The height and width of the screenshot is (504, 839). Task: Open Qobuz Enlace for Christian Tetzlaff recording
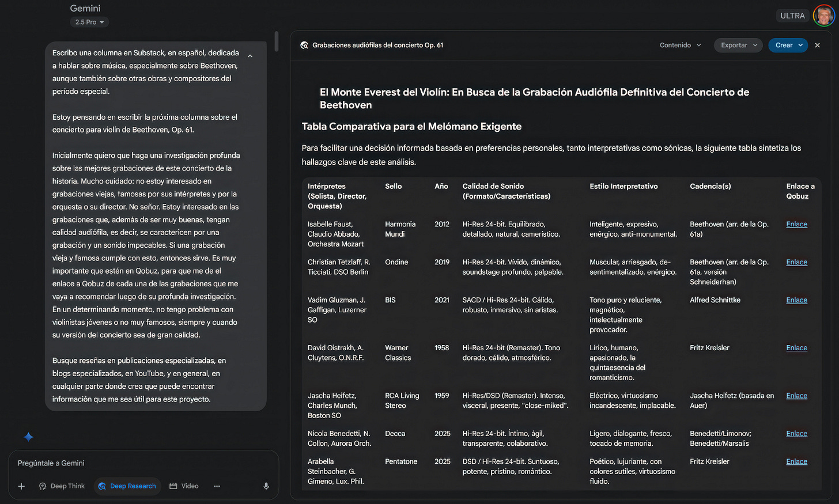(x=796, y=262)
